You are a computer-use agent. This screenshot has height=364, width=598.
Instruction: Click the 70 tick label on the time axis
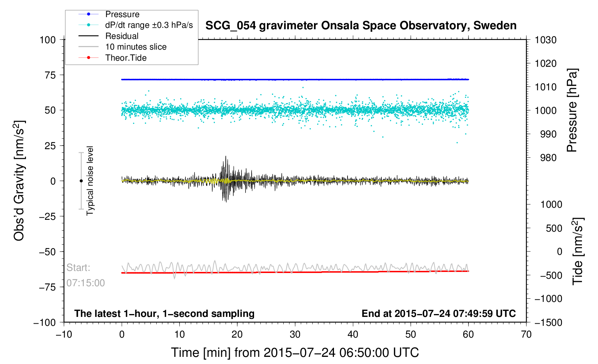[526, 334]
